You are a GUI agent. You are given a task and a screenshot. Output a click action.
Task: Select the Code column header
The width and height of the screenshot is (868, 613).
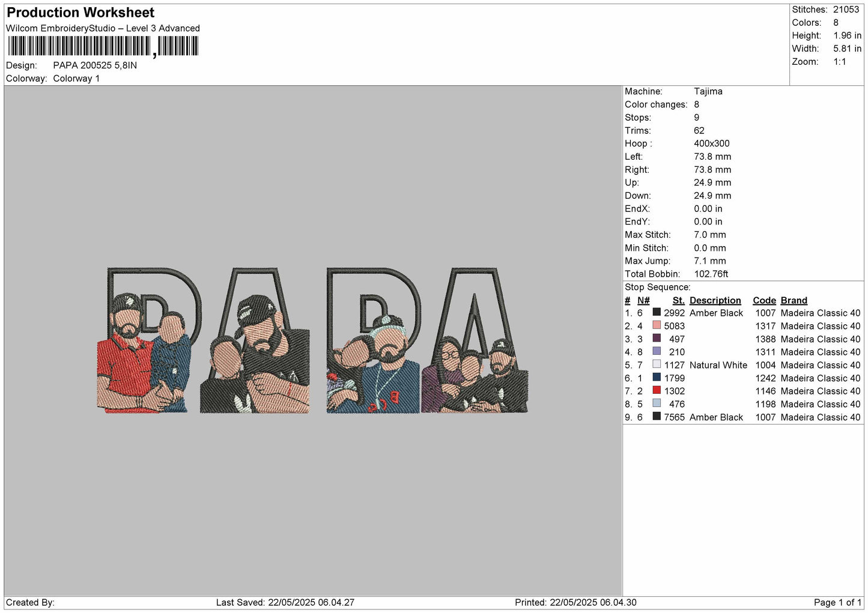coord(764,300)
